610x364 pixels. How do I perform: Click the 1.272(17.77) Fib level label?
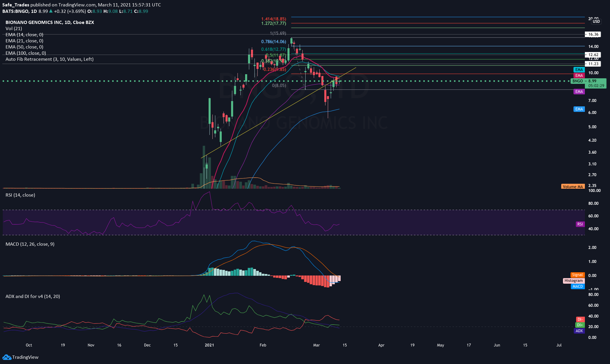274,23
